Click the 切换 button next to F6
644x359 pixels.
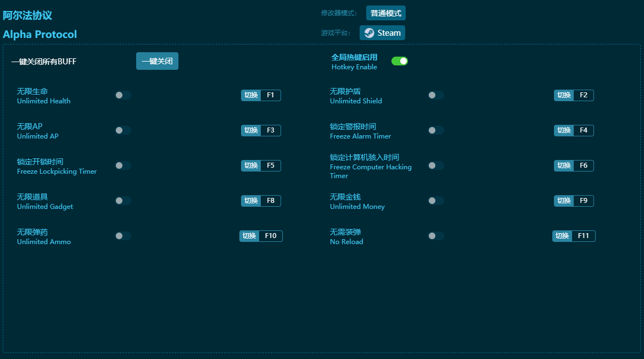(x=564, y=165)
